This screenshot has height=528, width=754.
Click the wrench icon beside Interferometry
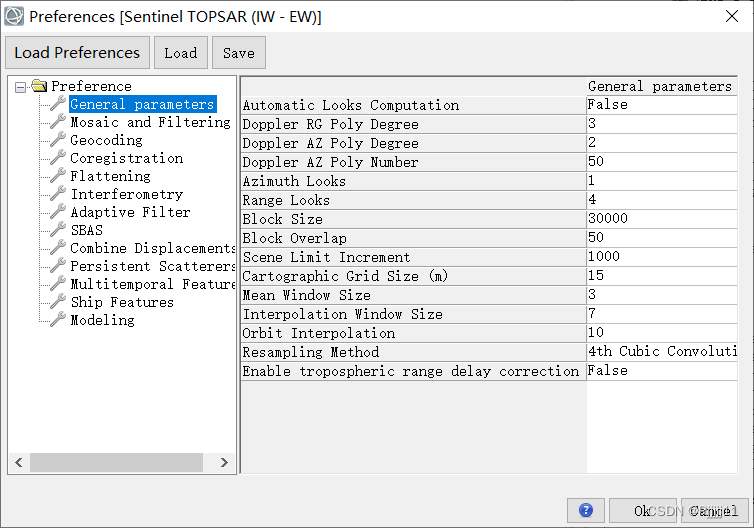[58, 193]
